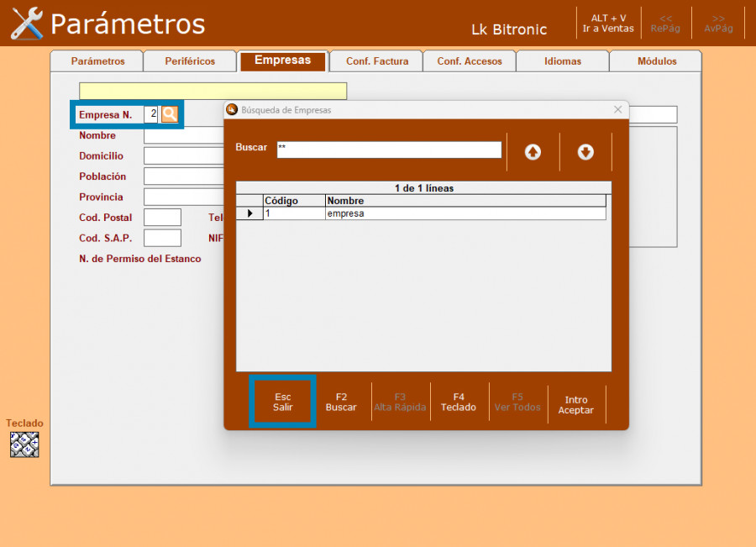This screenshot has height=547, width=756.
Task: Click the Esc Salir button
Action: [282, 402]
